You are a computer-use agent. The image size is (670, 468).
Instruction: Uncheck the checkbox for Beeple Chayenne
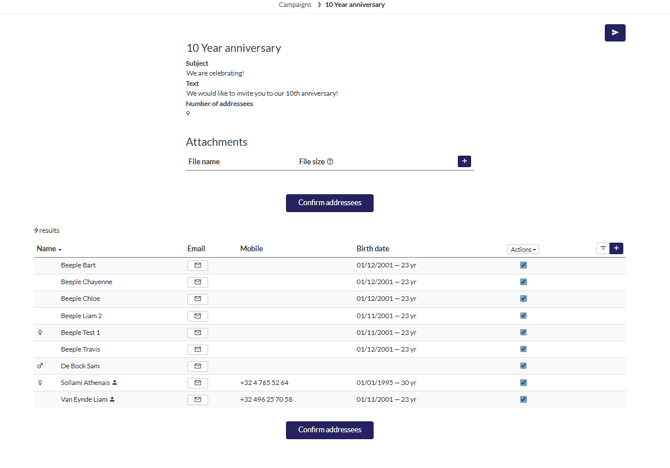tap(523, 282)
